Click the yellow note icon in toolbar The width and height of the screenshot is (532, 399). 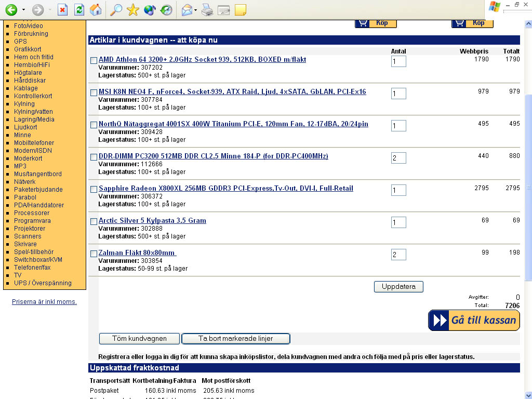[240, 10]
